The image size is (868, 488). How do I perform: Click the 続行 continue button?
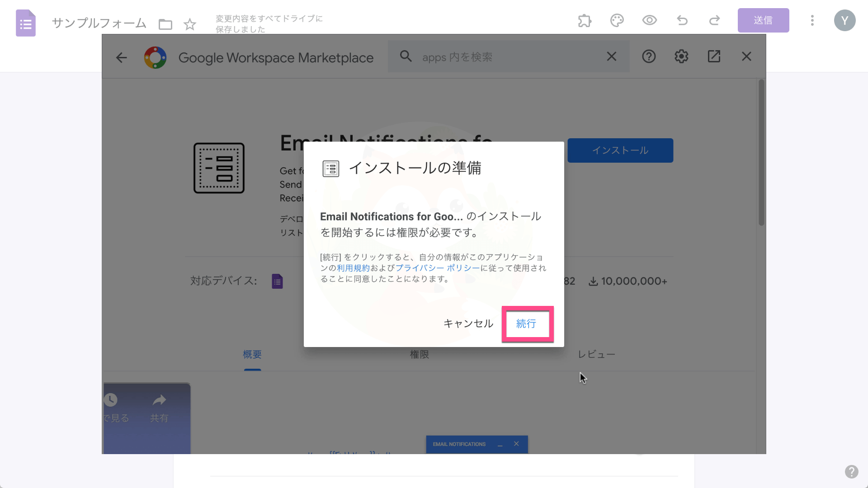[x=526, y=324]
